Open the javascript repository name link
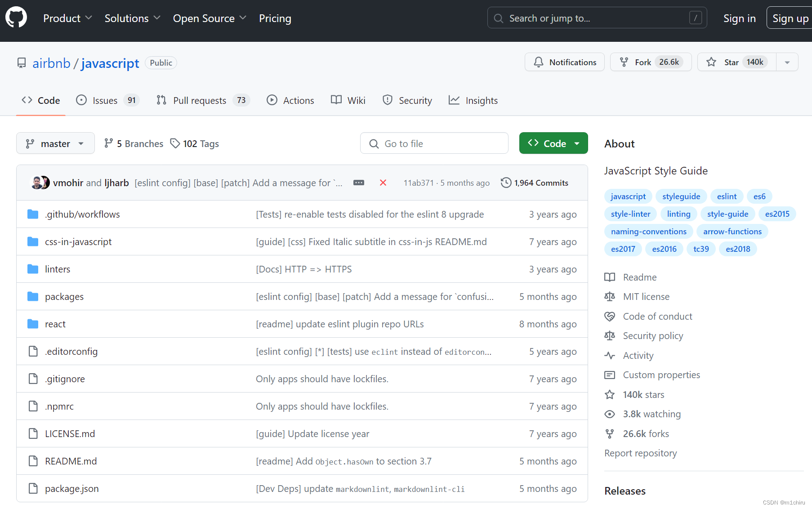Image resolution: width=812 pixels, height=509 pixels. (110, 63)
